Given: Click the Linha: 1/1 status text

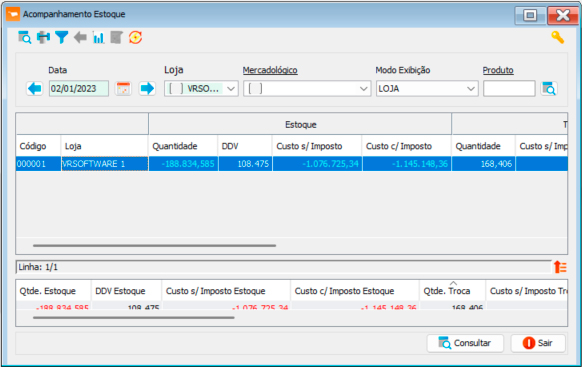Looking at the screenshot, I should [x=38, y=267].
